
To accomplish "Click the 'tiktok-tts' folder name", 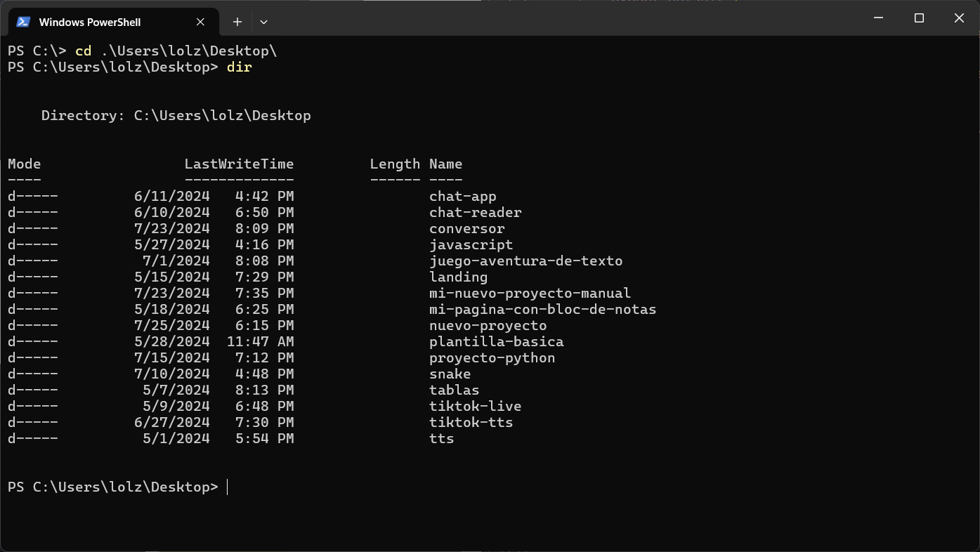I will (471, 423).
